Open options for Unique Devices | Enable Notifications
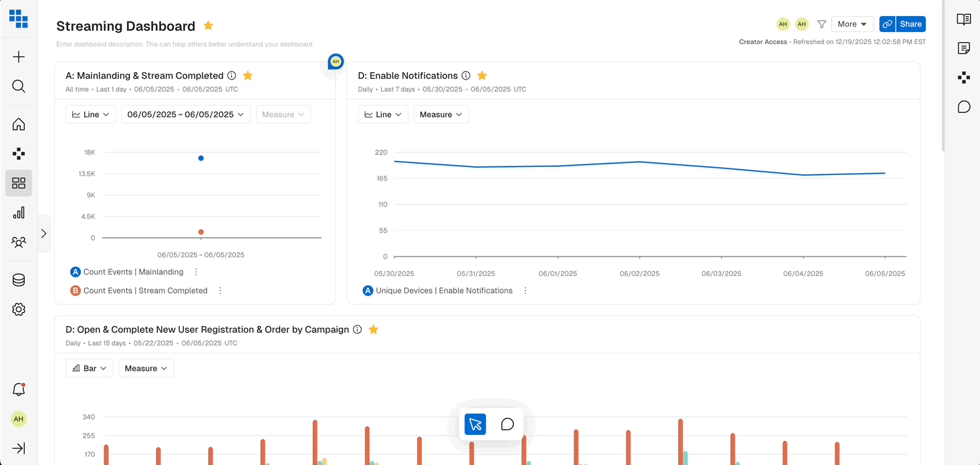Viewport: 980px width, 465px height. tap(525, 291)
